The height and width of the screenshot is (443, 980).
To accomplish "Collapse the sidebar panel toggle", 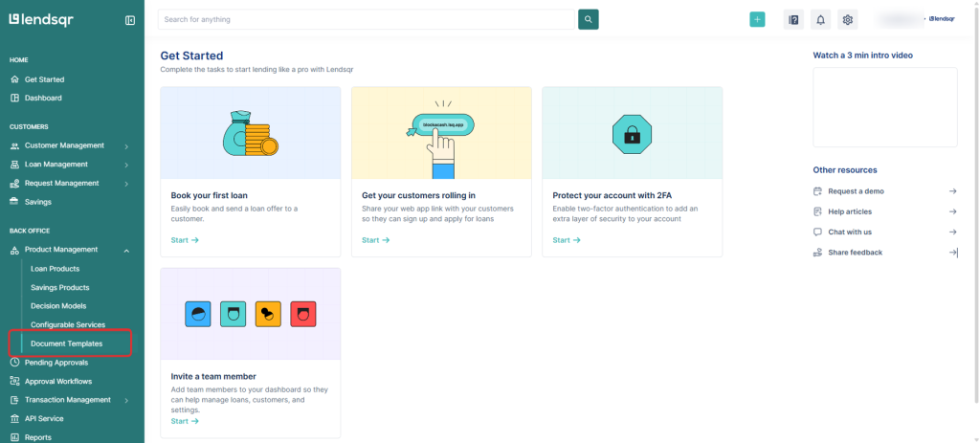I will 130,20.
